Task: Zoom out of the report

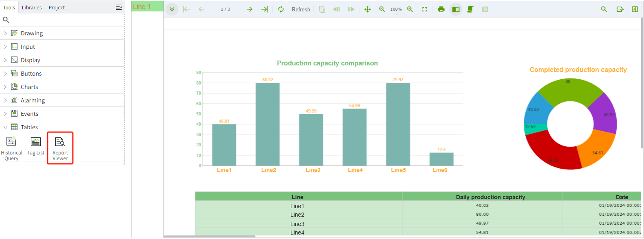Action: (x=382, y=9)
